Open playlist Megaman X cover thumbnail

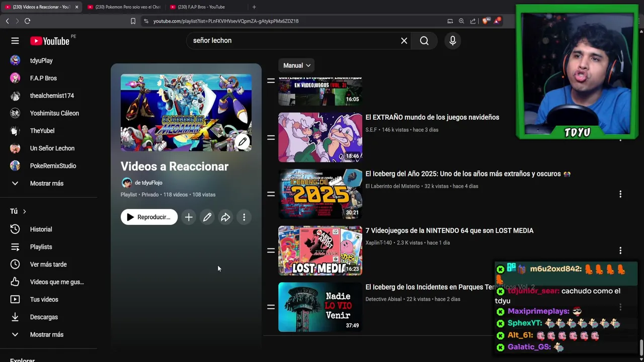186,113
